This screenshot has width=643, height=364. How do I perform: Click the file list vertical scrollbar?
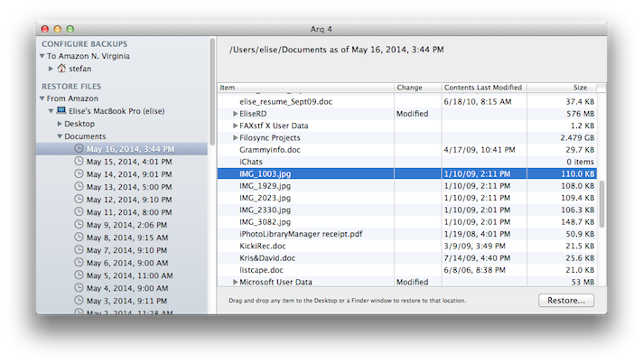tap(601, 204)
